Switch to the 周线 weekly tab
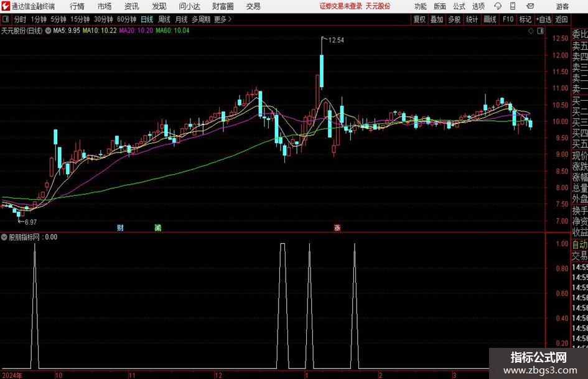Screen dimensions: 588x379 point(164,19)
